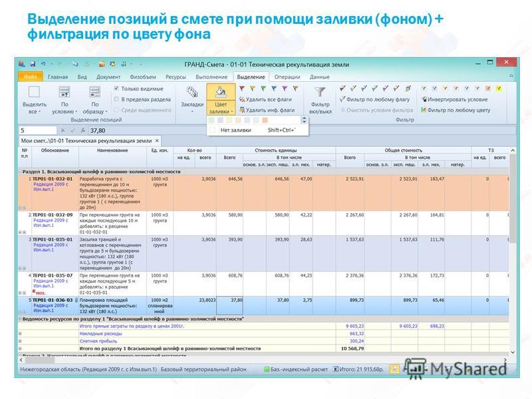Image resolution: width=532 pixels, height=399 pixels.
Task: Set the blue flag on the position
Action: pos(274,88)
